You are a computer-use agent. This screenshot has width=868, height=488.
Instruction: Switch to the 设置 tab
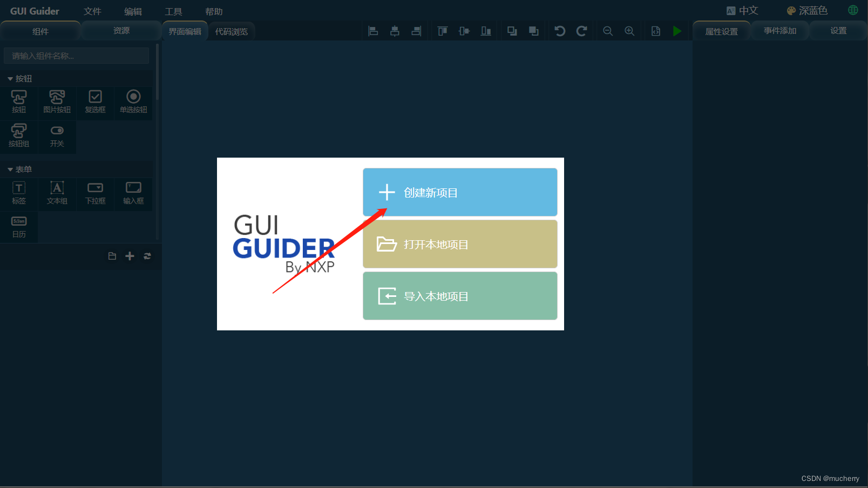point(838,31)
